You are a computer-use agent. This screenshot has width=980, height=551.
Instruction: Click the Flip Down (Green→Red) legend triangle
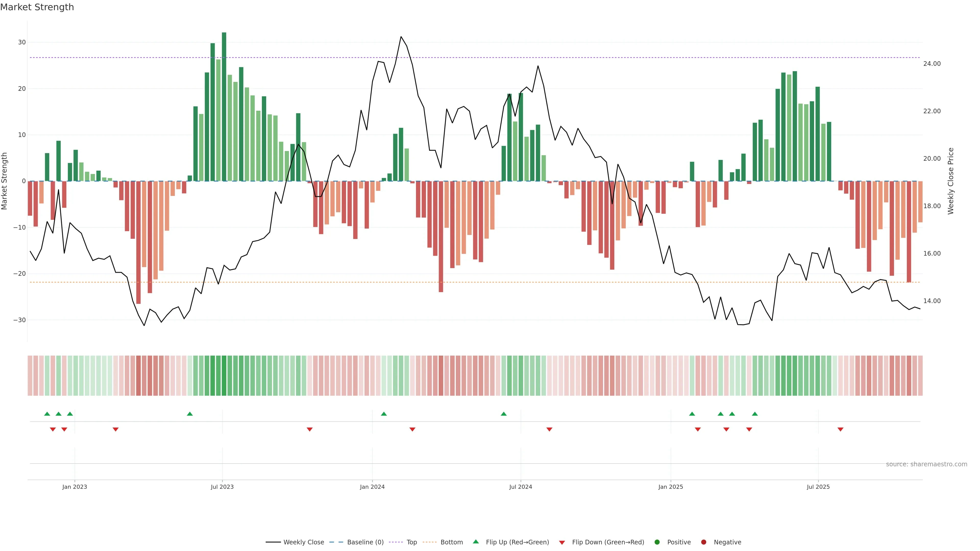562,543
